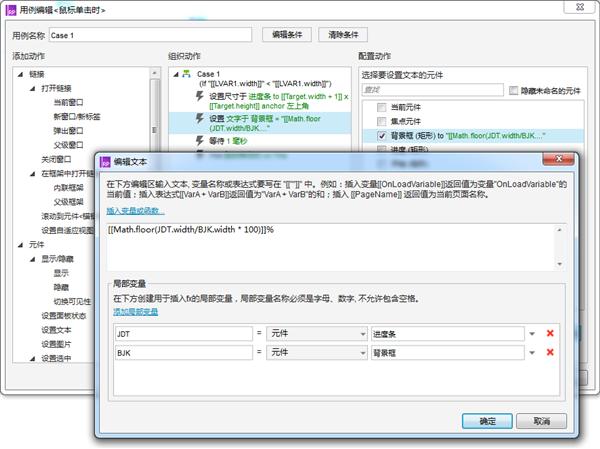Delete the BJK local variable row
Screen dimensions: 600x449
549,352
